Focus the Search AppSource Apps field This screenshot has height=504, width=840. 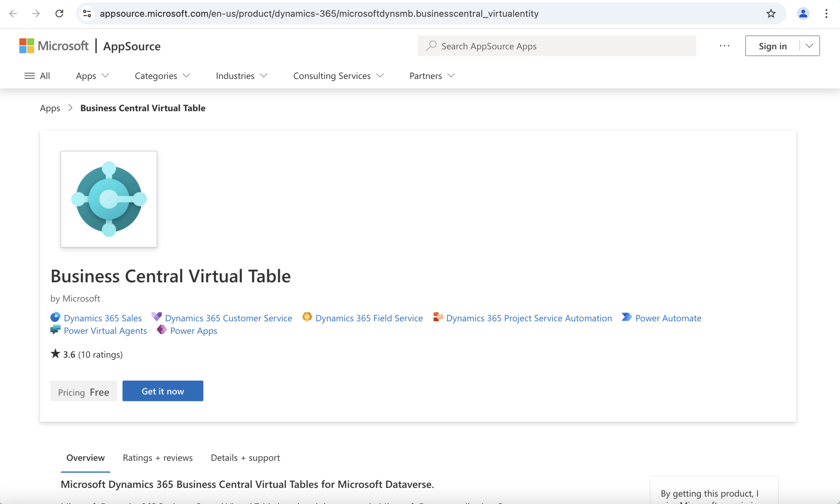pos(556,46)
